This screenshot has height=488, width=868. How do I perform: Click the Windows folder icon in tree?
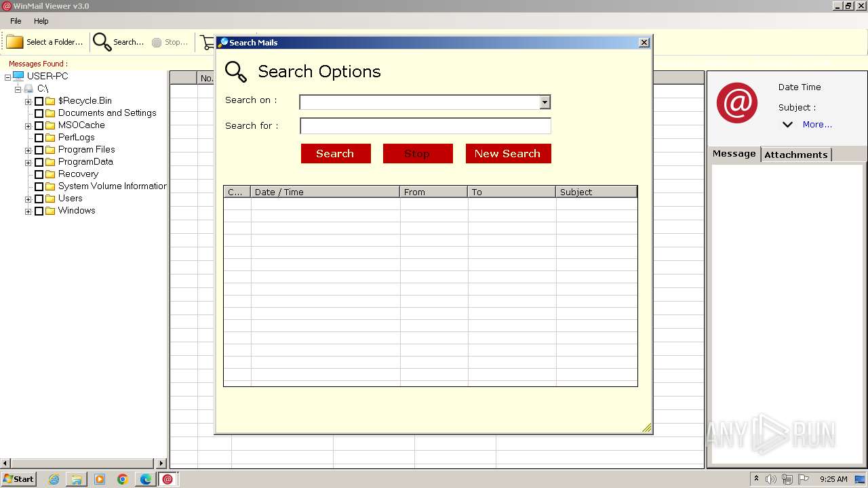(x=50, y=211)
